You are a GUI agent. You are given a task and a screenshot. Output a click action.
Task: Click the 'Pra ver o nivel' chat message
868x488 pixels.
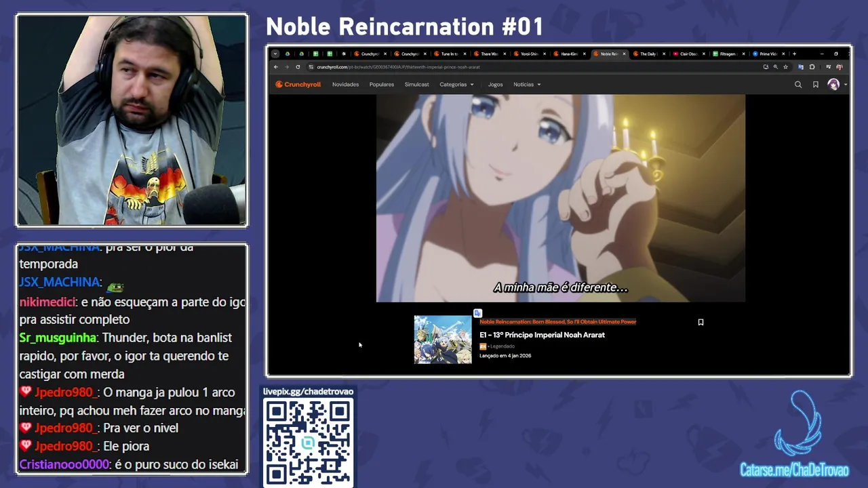point(140,428)
